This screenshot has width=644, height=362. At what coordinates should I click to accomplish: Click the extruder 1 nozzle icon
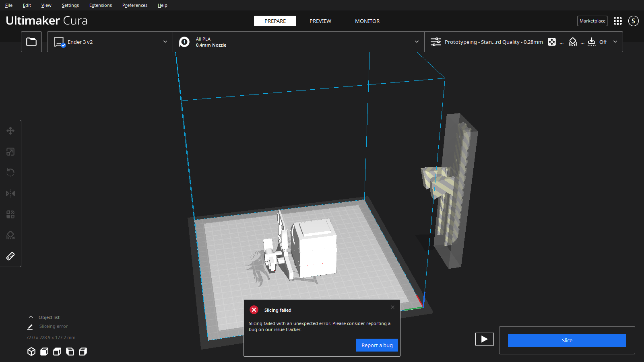[x=184, y=42]
